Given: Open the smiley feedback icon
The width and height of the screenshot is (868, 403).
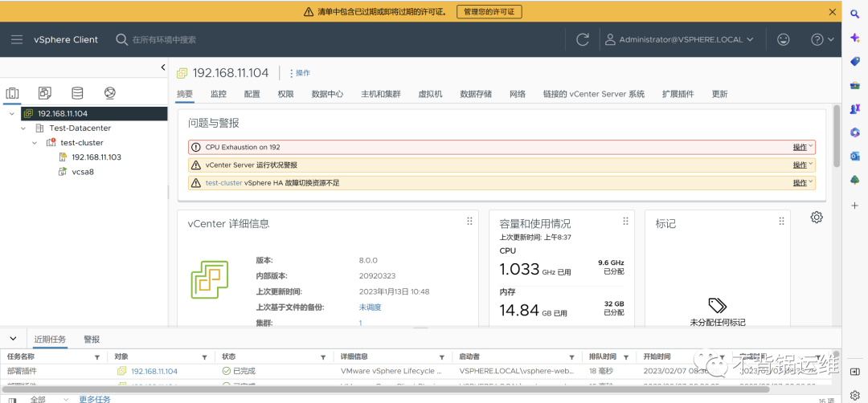Looking at the screenshot, I should (x=783, y=39).
